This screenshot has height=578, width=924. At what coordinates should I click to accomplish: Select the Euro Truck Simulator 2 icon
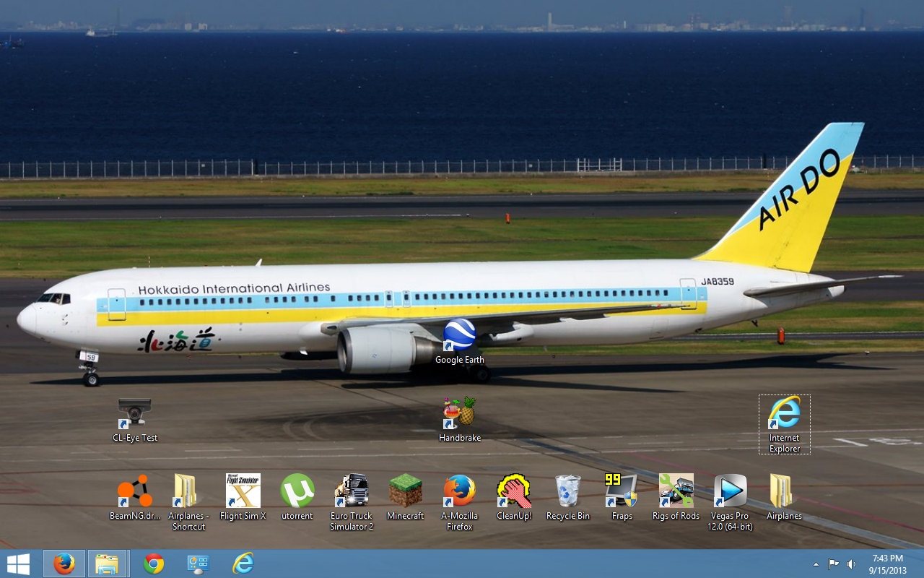point(352,502)
